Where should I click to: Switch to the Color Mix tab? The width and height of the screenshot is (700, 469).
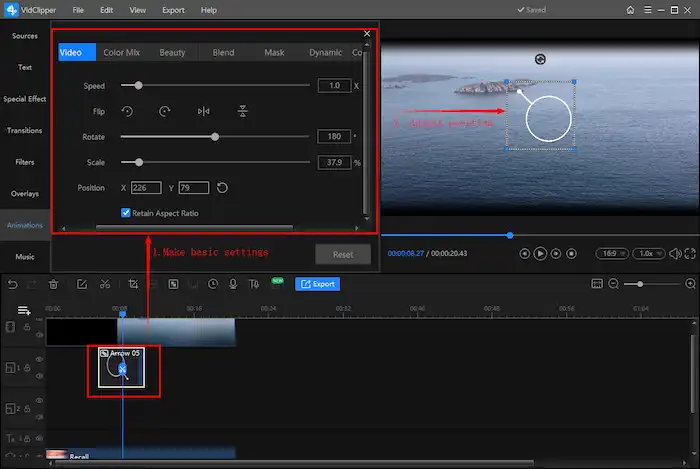121,52
